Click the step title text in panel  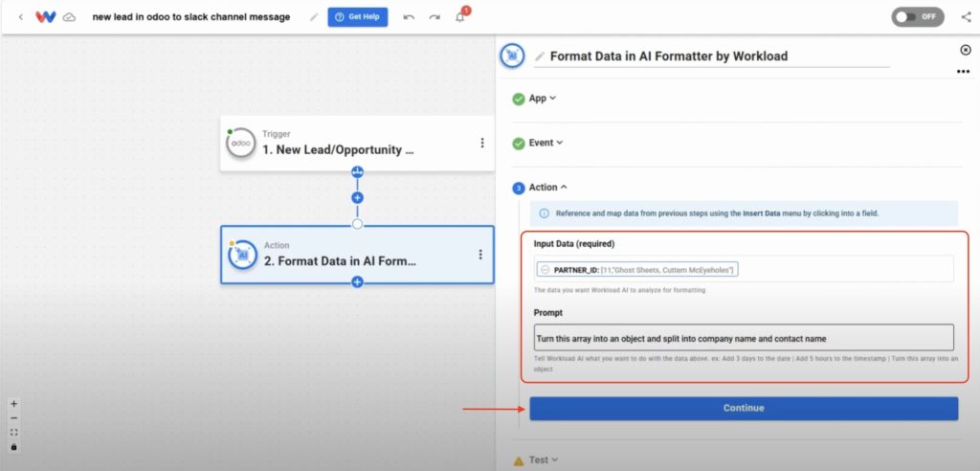tap(669, 56)
